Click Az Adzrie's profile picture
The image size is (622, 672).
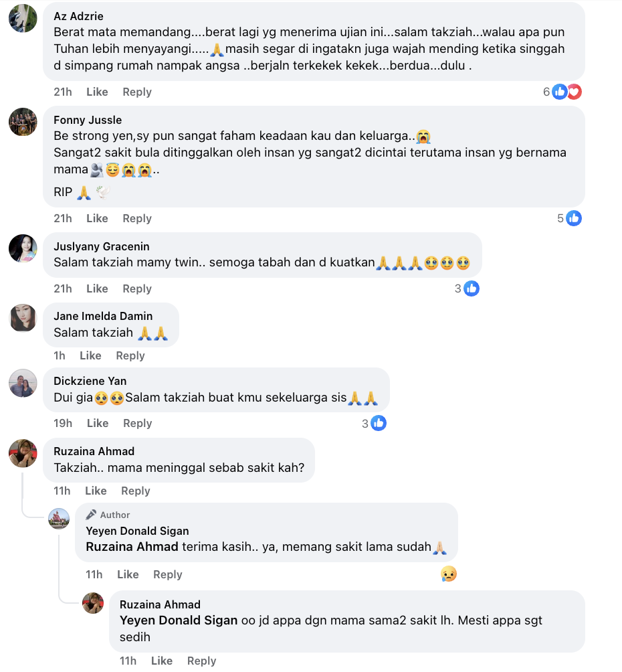(23, 19)
